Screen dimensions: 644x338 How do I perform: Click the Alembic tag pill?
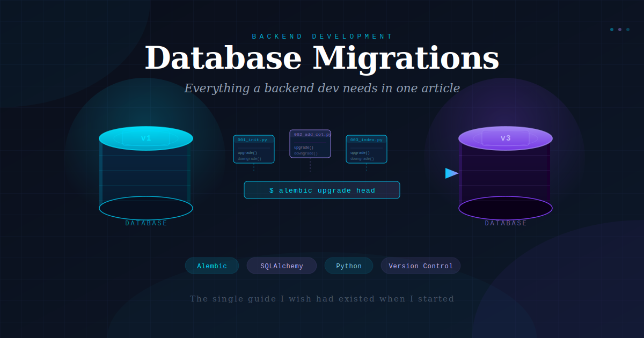coord(212,266)
